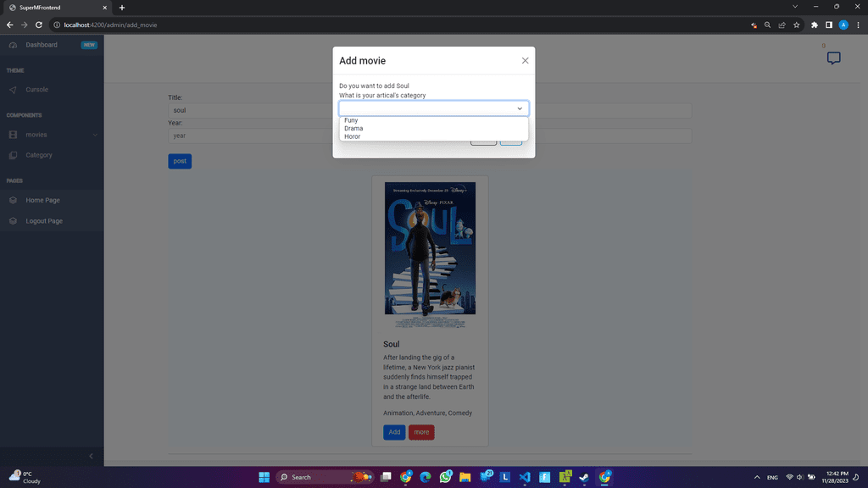Image resolution: width=868 pixels, height=488 pixels.
Task: Open Task View from the taskbar
Action: click(386, 477)
